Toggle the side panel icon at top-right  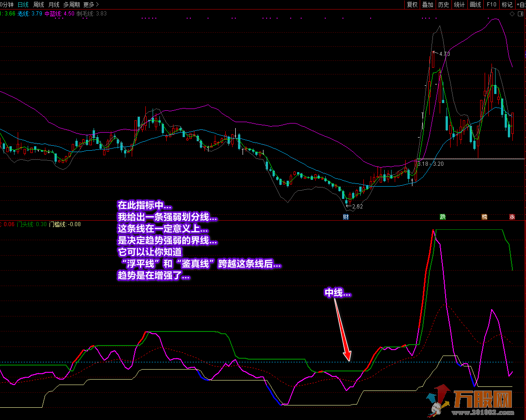click(x=520, y=14)
